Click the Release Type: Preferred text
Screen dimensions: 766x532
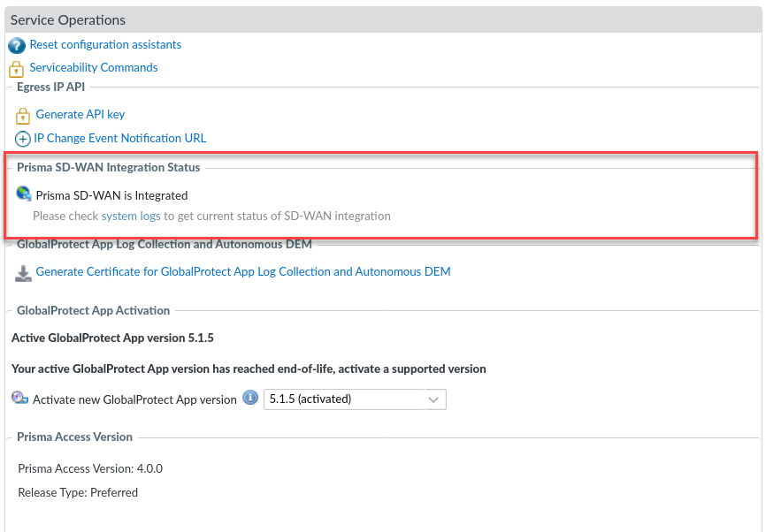[78, 492]
